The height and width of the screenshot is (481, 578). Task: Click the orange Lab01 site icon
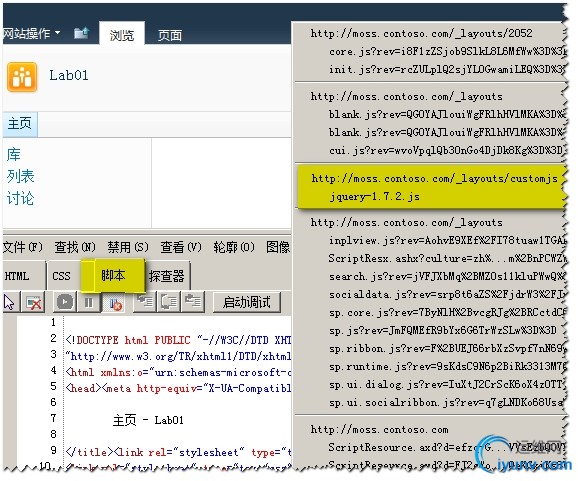pos(22,77)
